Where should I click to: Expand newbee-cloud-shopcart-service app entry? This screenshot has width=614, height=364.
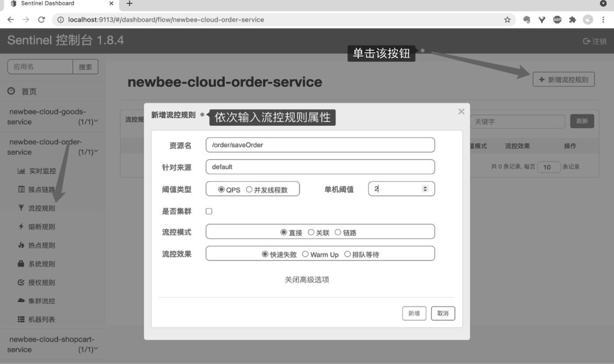53,344
